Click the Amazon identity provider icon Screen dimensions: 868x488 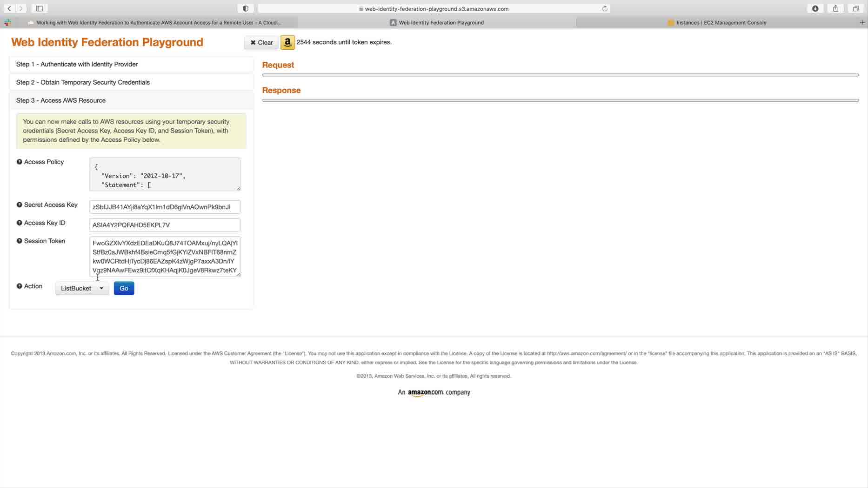point(287,42)
